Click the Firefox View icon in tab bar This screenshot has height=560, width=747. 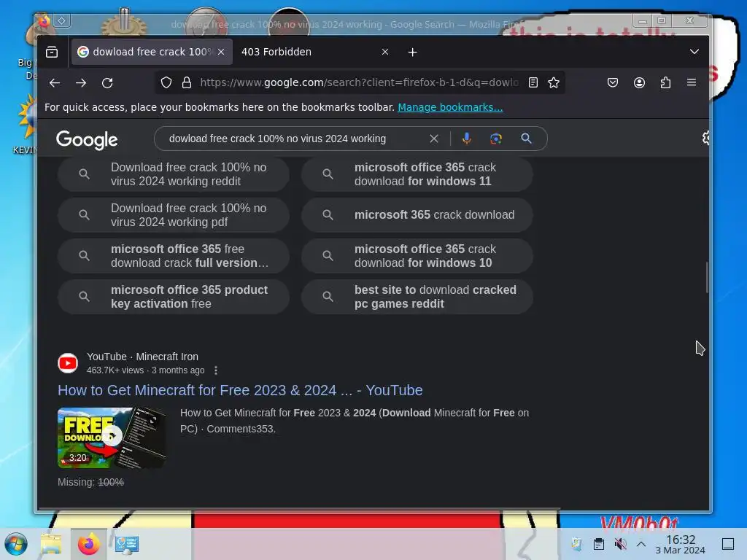click(52, 52)
